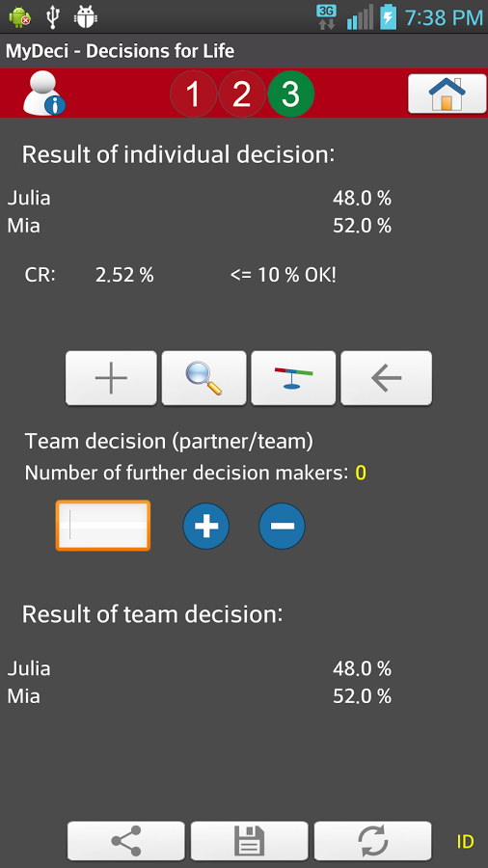Click the plus sign add button
Screen dimensions: 488x868
point(111,378)
